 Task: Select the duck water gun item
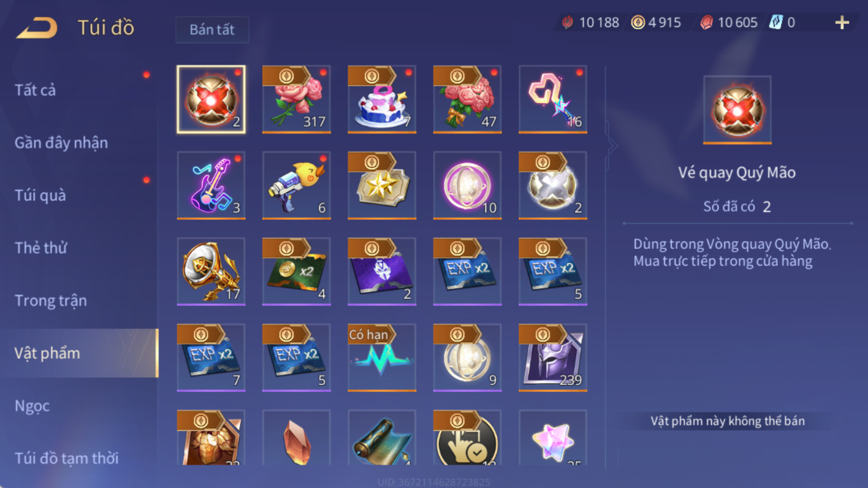tap(296, 185)
